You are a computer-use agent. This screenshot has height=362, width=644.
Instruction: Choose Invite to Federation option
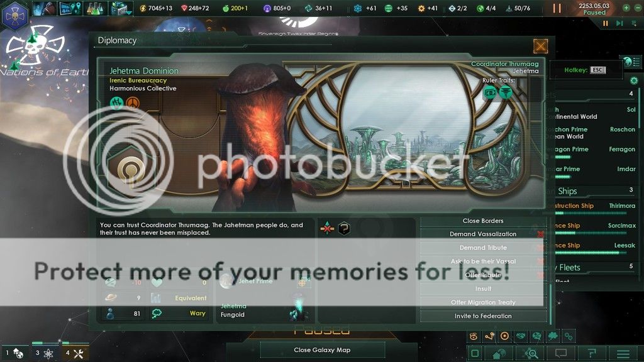point(483,316)
